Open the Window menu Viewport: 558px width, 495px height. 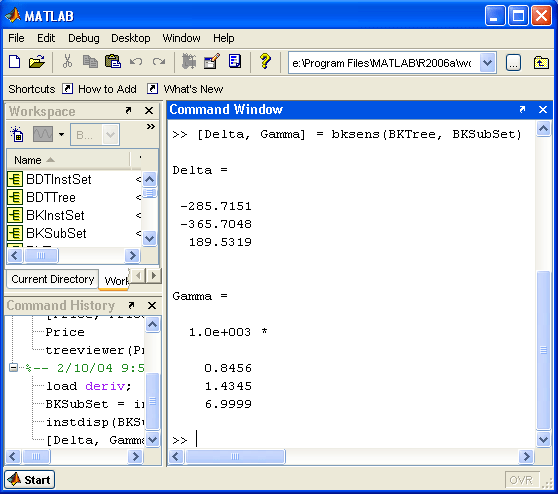coord(181,38)
